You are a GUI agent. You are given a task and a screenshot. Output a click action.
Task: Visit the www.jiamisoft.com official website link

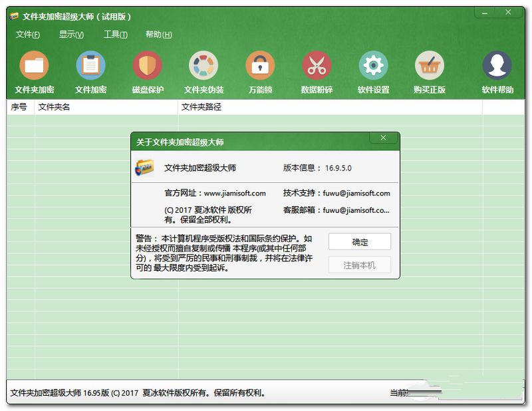pyautogui.click(x=235, y=194)
